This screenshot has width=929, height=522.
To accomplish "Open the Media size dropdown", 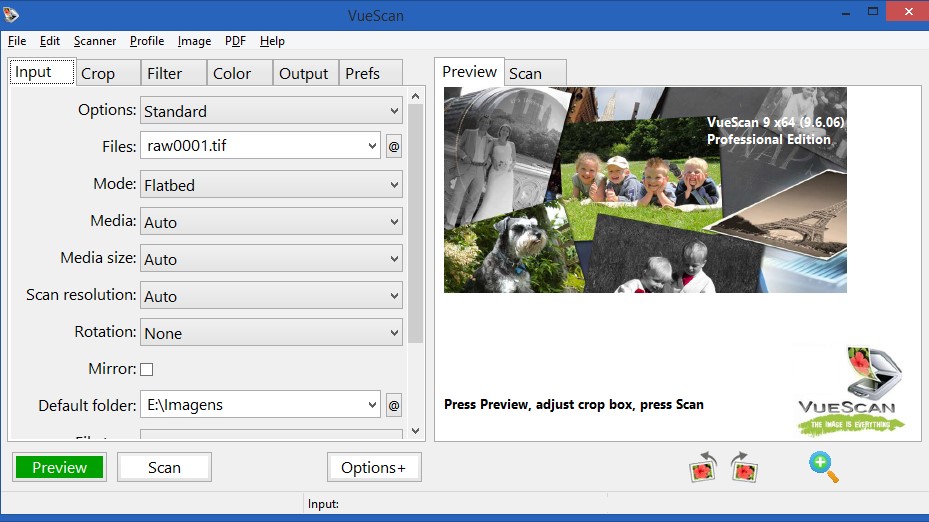I will click(x=271, y=259).
